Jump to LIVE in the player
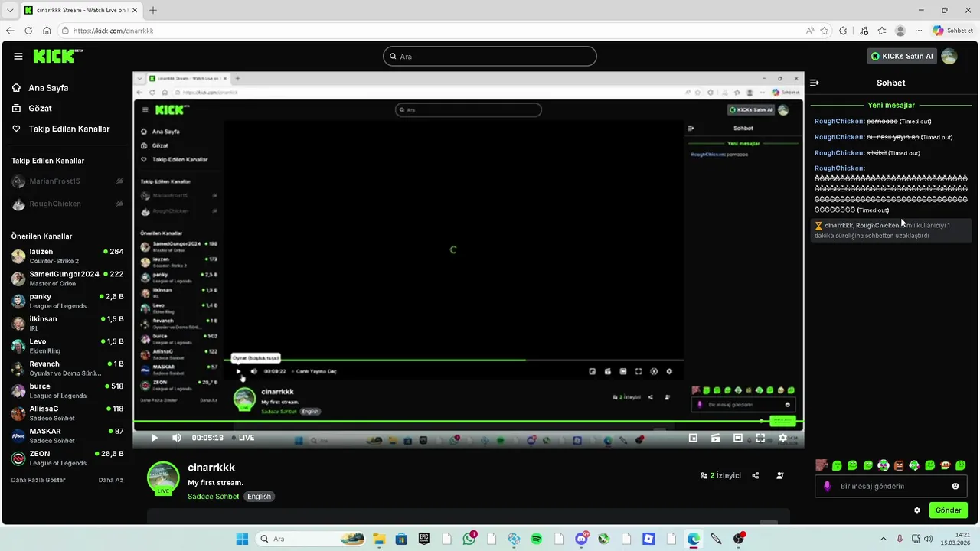The image size is (980, 551). click(243, 438)
